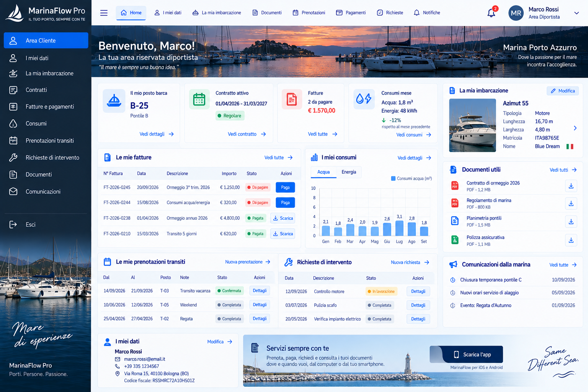
Task: Click Vedi tutti link in Documenti utili
Action: click(x=563, y=170)
